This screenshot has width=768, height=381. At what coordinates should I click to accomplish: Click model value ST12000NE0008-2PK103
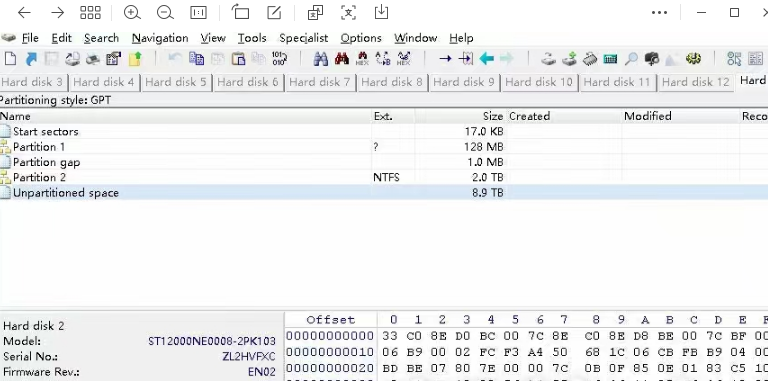point(212,341)
